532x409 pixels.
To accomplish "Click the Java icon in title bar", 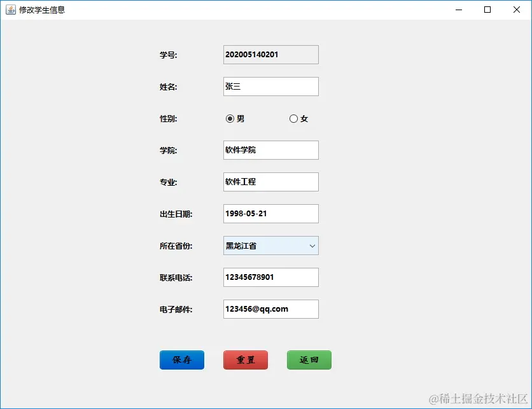I will pos(11,10).
